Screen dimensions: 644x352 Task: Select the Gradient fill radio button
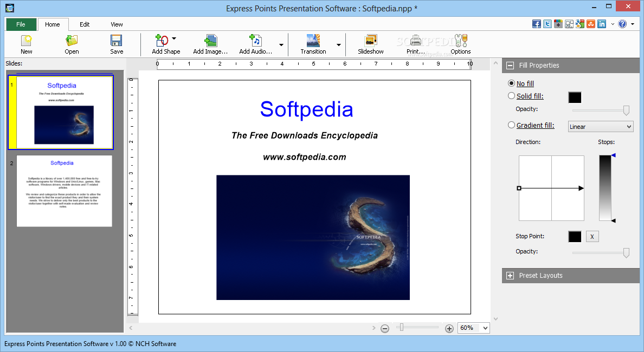click(x=511, y=125)
